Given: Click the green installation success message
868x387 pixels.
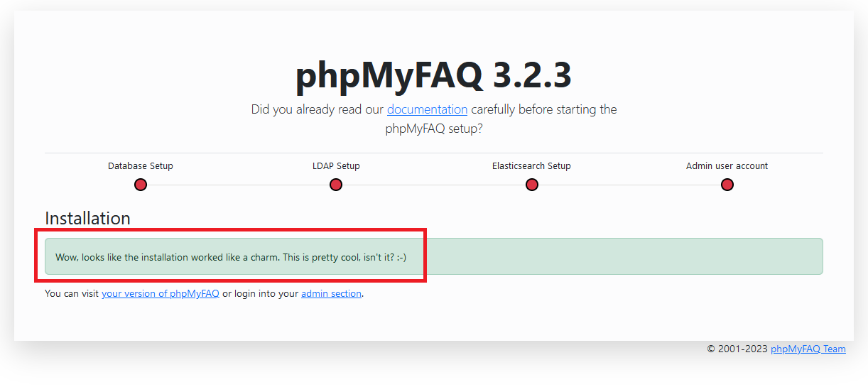Looking at the screenshot, I should (x=433, y=256).
